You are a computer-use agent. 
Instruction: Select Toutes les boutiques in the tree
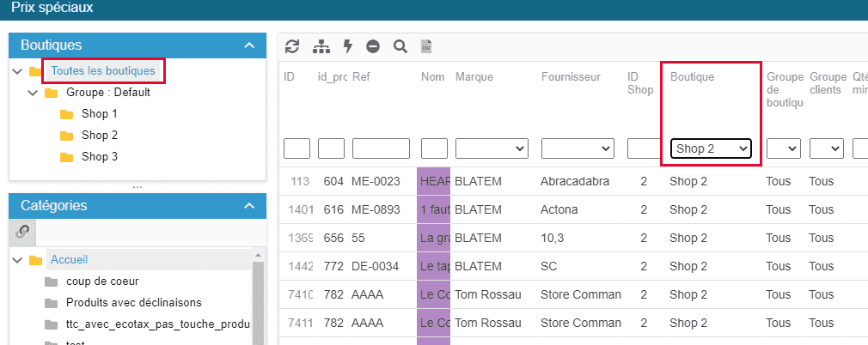coord(103,70)
